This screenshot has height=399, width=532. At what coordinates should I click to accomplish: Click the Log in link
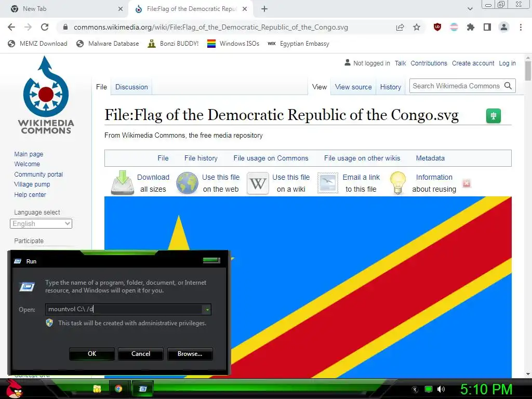tap(507, 63)
